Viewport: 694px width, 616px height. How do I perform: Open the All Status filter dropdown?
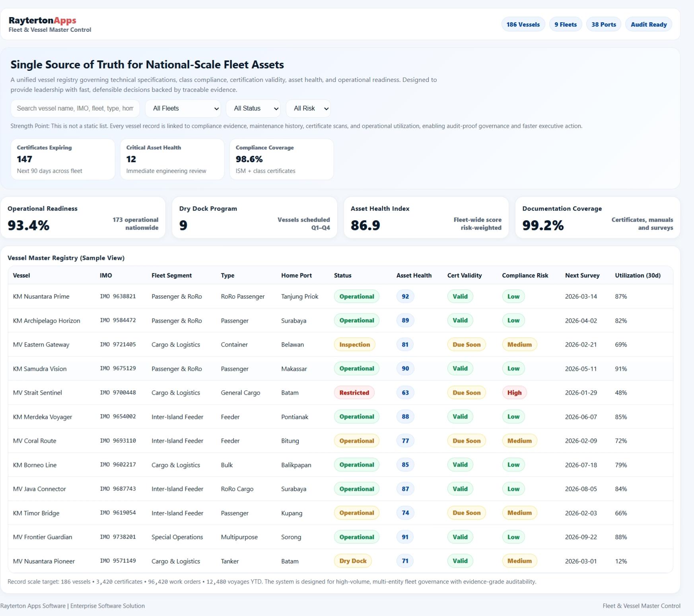click(x=253, y=108)
